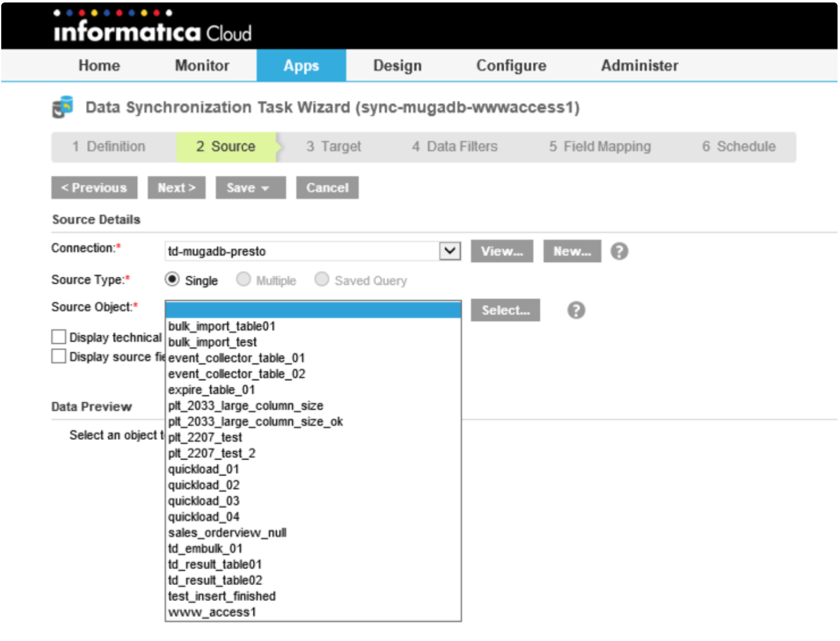Choose the Multiple source type option
The width and height of the screenshot is (840, 641).
coord(244,279)
